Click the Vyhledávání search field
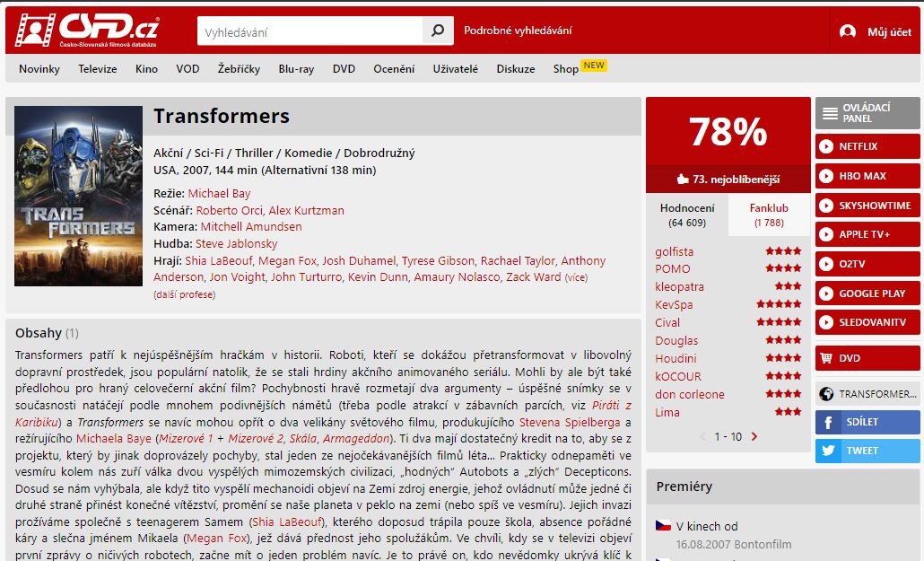924x561 pixels. (309, 32)
